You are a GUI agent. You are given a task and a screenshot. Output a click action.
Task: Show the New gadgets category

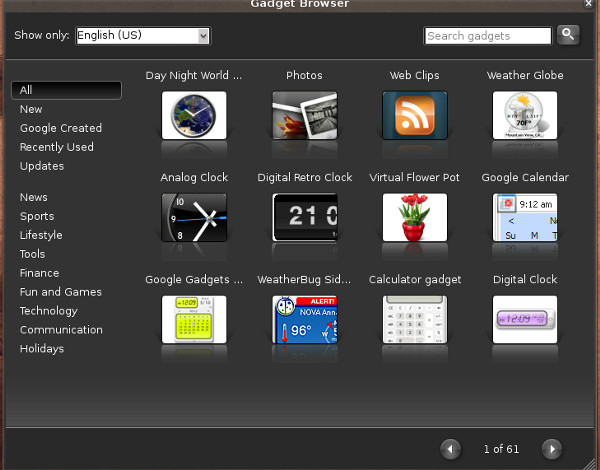click(31, 109)
